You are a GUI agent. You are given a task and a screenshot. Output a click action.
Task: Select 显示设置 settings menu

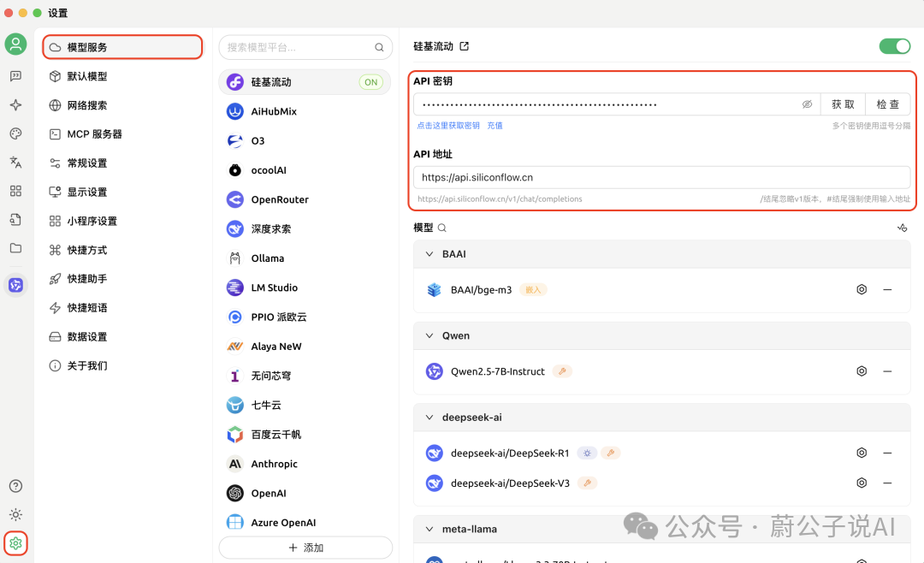tap(122, 192)
